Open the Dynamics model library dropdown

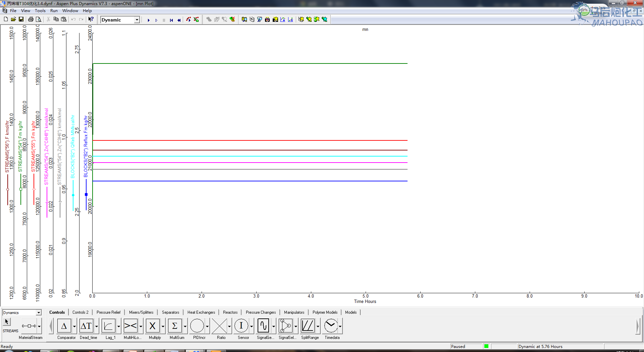(x=39, y=313)
